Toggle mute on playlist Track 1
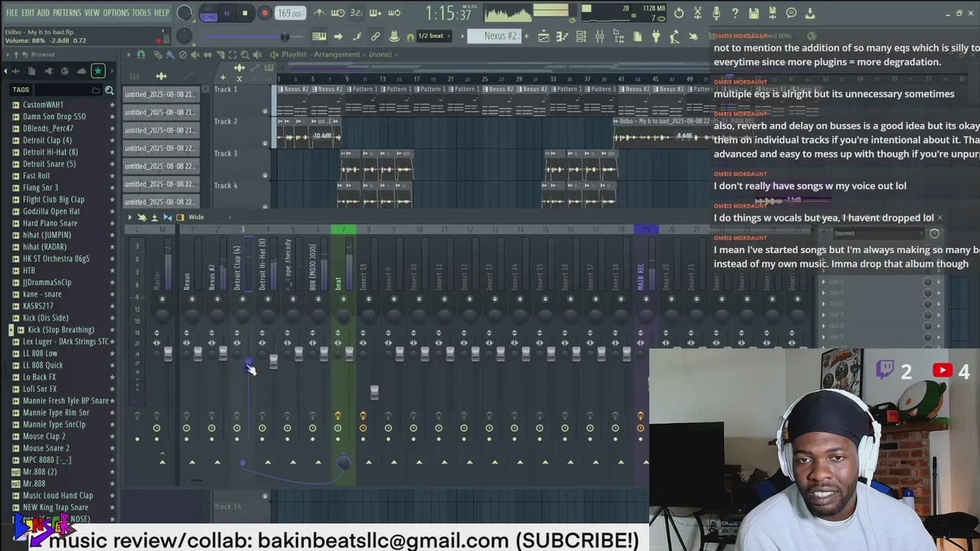 click(265, 111)
